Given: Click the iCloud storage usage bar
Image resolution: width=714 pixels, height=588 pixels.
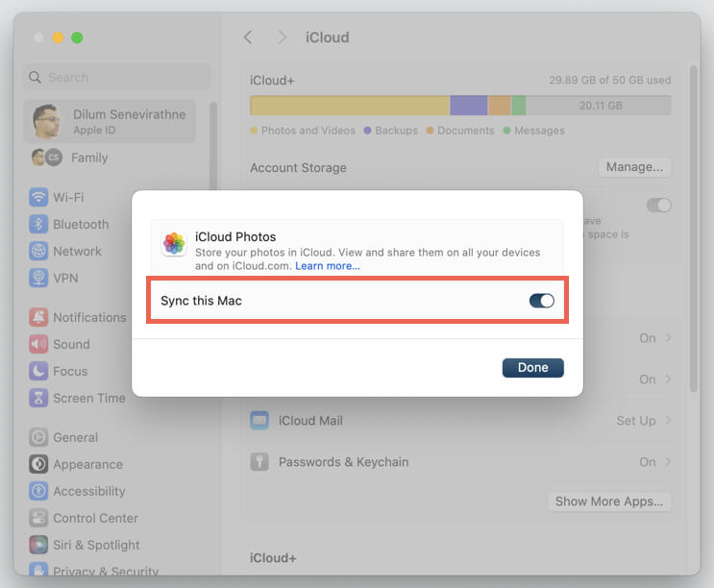Looking at the screenshot, I should coord(460,106).
